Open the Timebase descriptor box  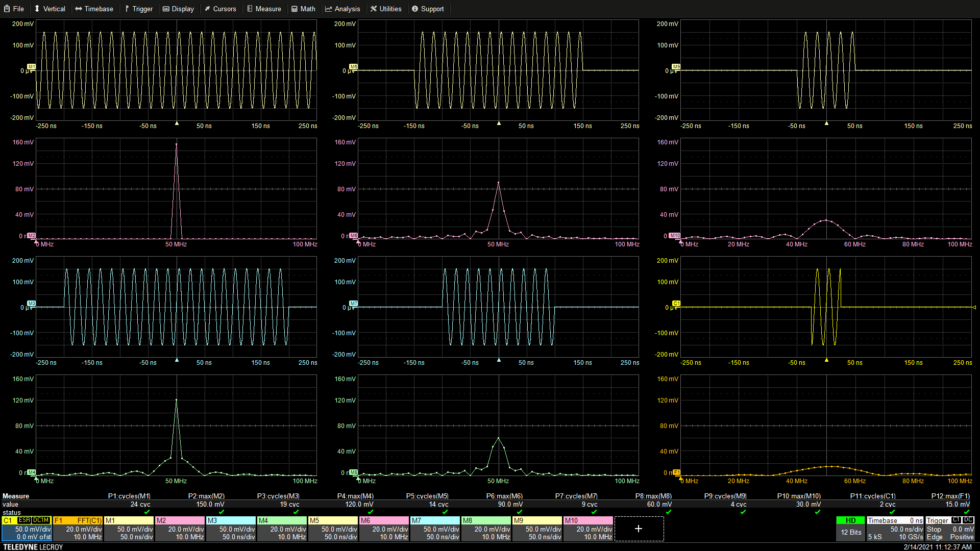coord(895,529)
